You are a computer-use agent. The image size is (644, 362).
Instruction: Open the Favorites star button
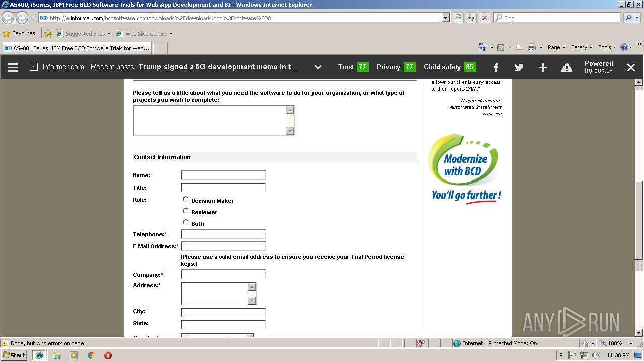click(x=19, y=33)
